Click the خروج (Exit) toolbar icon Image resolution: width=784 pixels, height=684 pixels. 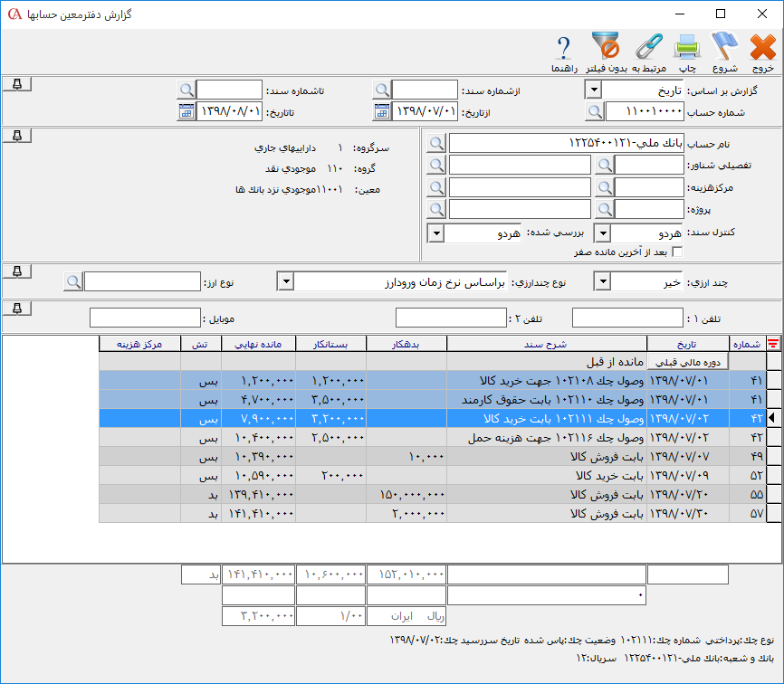[x=763, y=48]
